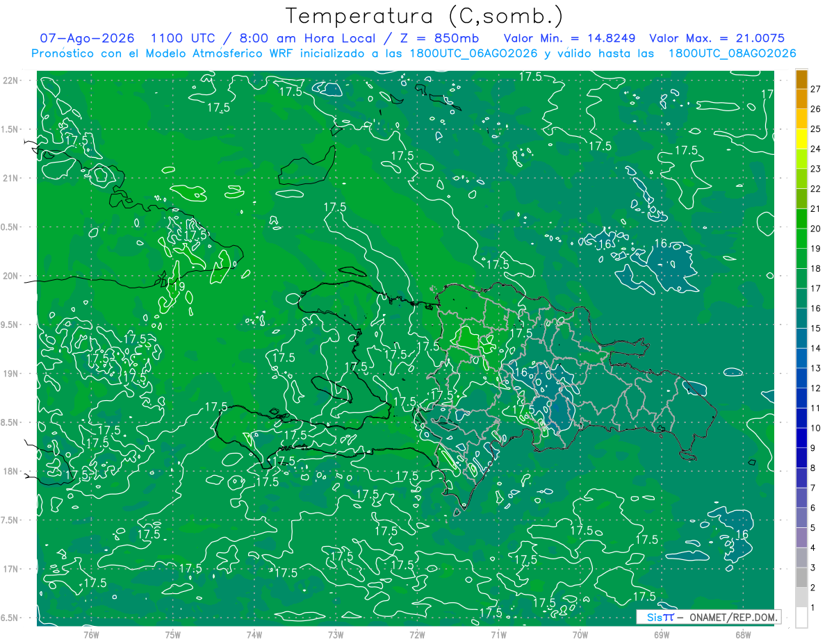This screenshot has height=644, width=834.
Task: Click the legend value '8'
Action: pos(813,468)
